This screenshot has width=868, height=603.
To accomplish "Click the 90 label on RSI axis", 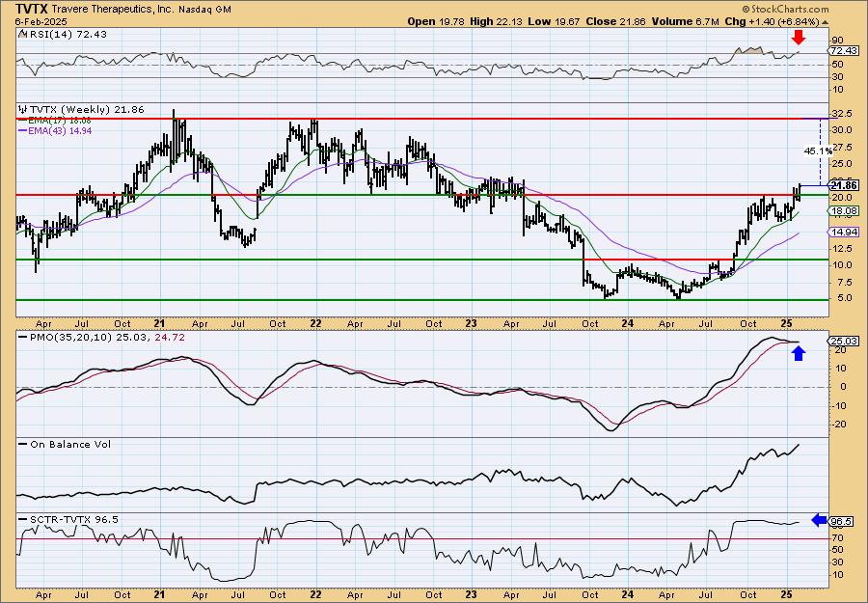I will pos(837,41).
